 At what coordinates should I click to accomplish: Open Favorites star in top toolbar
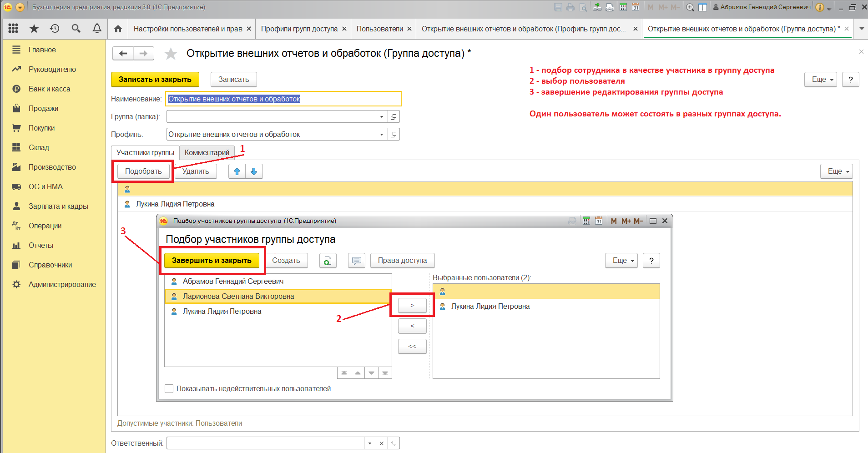(x=34, y=29)
